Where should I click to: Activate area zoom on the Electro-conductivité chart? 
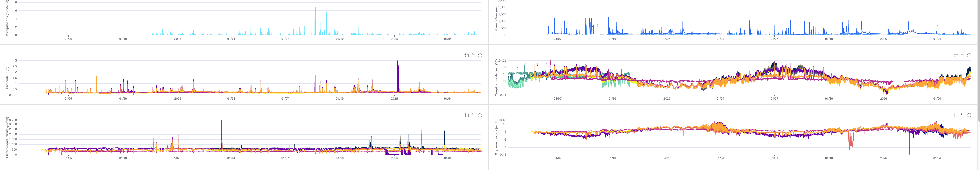(x=467, y=115)
